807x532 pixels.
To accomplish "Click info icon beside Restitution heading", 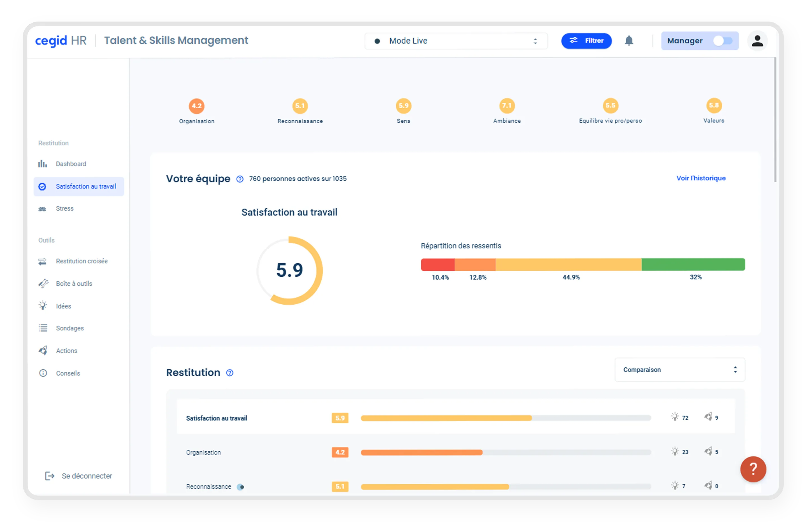I will (x=230, y=373).
